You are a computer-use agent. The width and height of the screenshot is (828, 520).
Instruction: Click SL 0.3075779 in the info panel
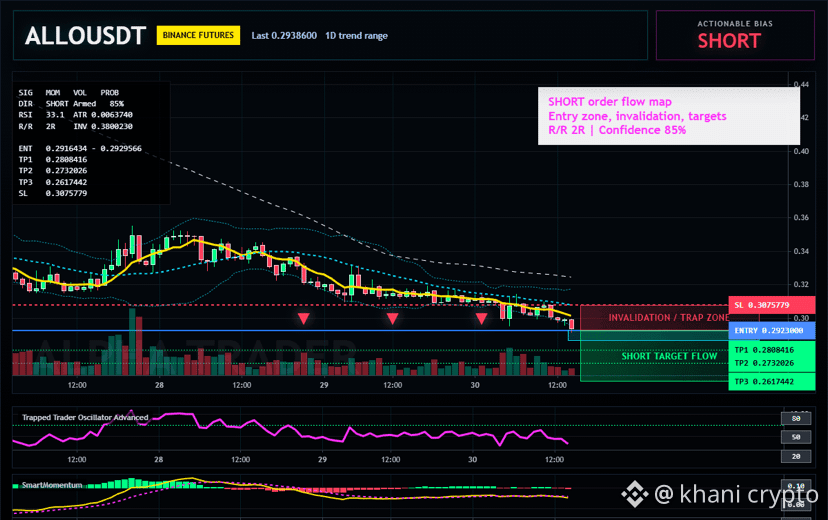[53, 193]
